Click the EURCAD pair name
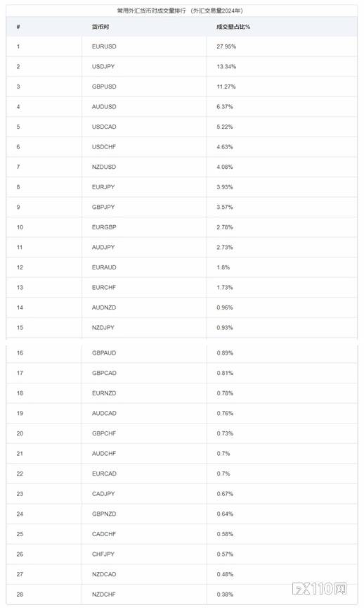 (x=104, y=474)
